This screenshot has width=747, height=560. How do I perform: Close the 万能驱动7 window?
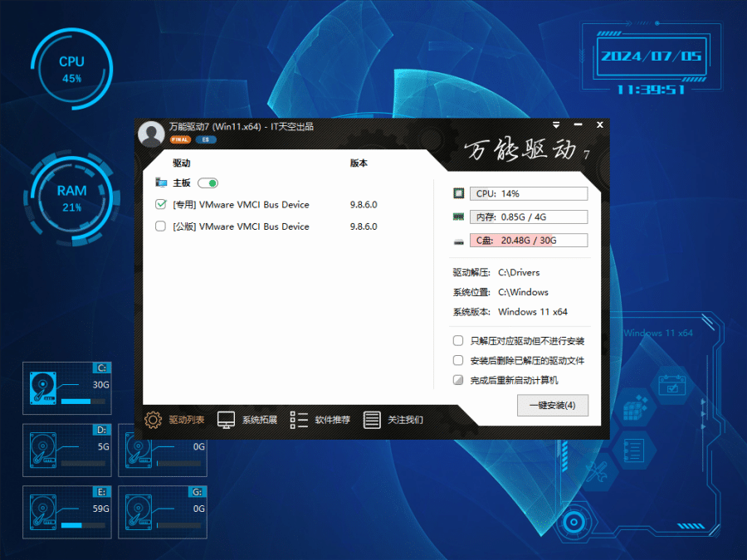point(600,124)
